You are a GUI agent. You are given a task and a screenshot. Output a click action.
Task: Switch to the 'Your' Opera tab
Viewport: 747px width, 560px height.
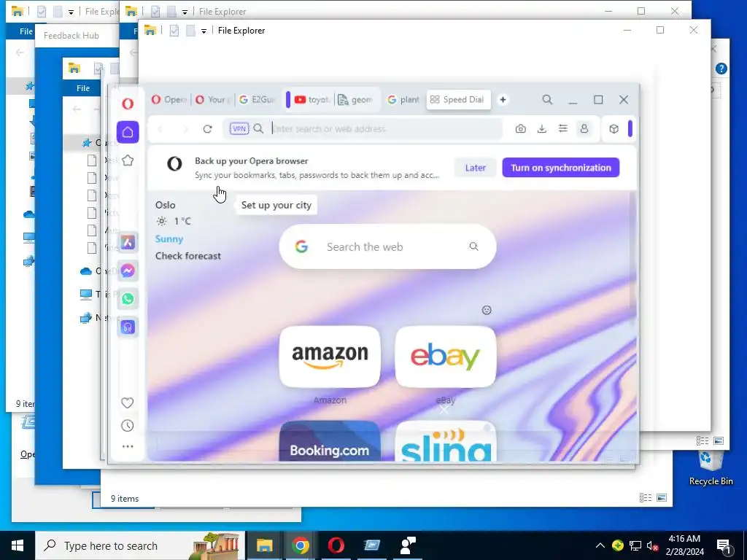213,99
